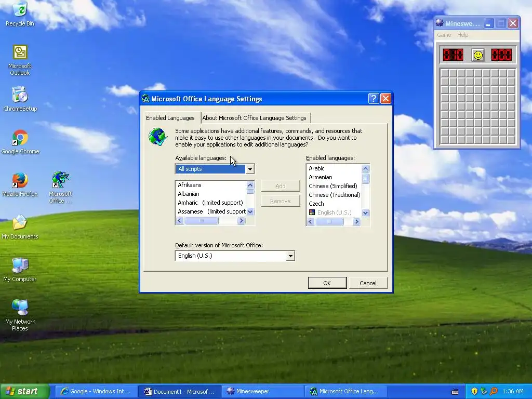This screenshot has width=532, height=399.
Task: Select Amharic (limited support) in Available languages
Action: click(x=211, y=203)
